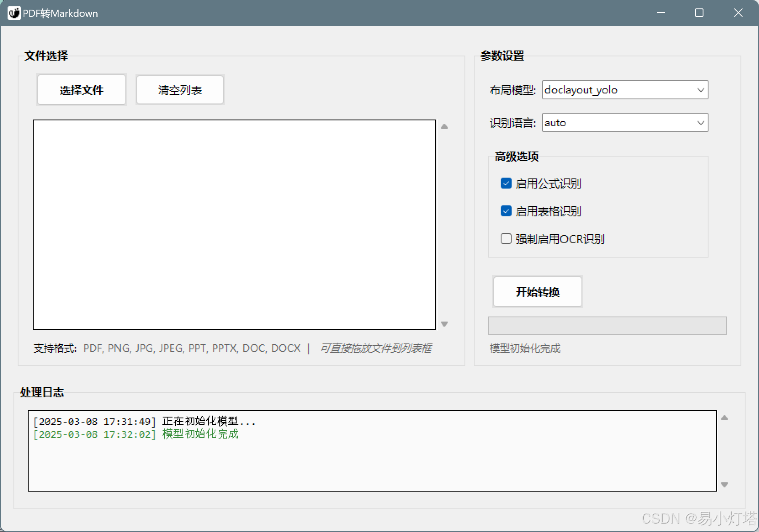Screen dimensions: 759x532
Task: Uncheck 启用表格识别 checkbox
Action: pyautogui.click(x=506, y=211)
